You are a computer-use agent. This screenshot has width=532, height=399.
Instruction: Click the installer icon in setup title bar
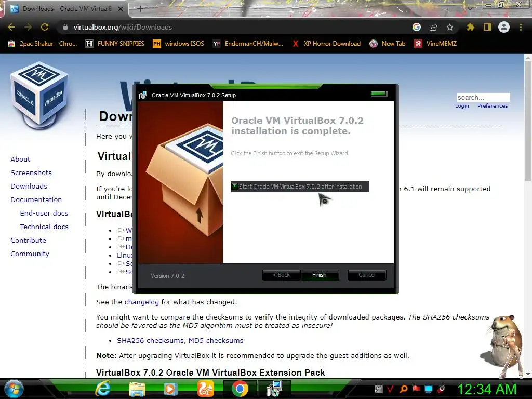point(143,95)
